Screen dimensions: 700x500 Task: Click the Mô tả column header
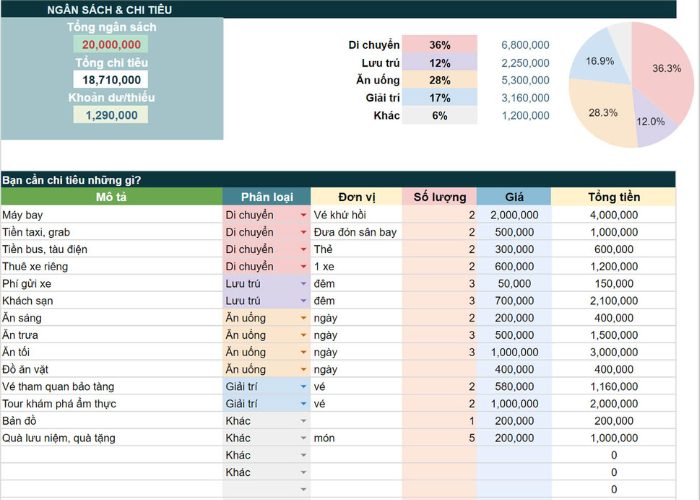(x=112, y=197)
